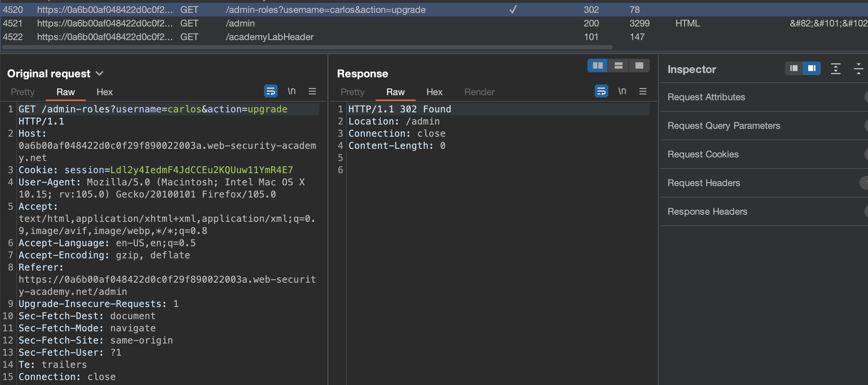Open the Original request dropdown
Screen dimensions: 868x385
pyautogui.click(x=99, y=73)
